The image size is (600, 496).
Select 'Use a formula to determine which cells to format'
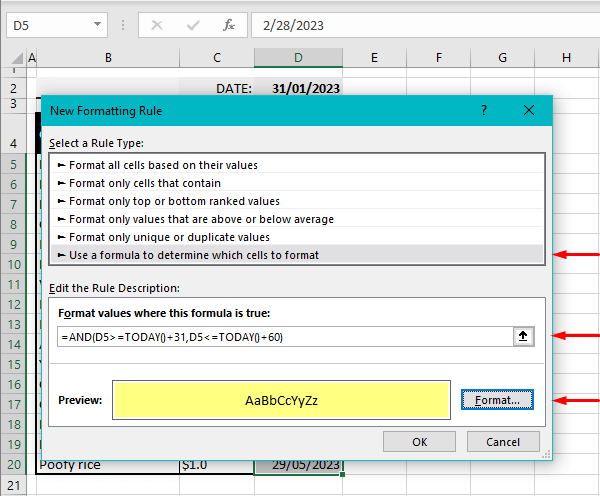coord(297,255)
